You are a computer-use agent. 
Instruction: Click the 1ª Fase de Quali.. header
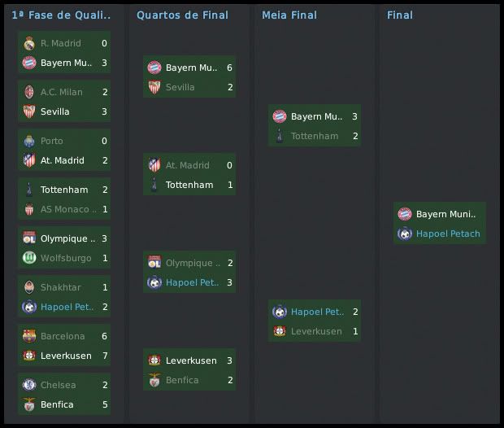[62, 15]
